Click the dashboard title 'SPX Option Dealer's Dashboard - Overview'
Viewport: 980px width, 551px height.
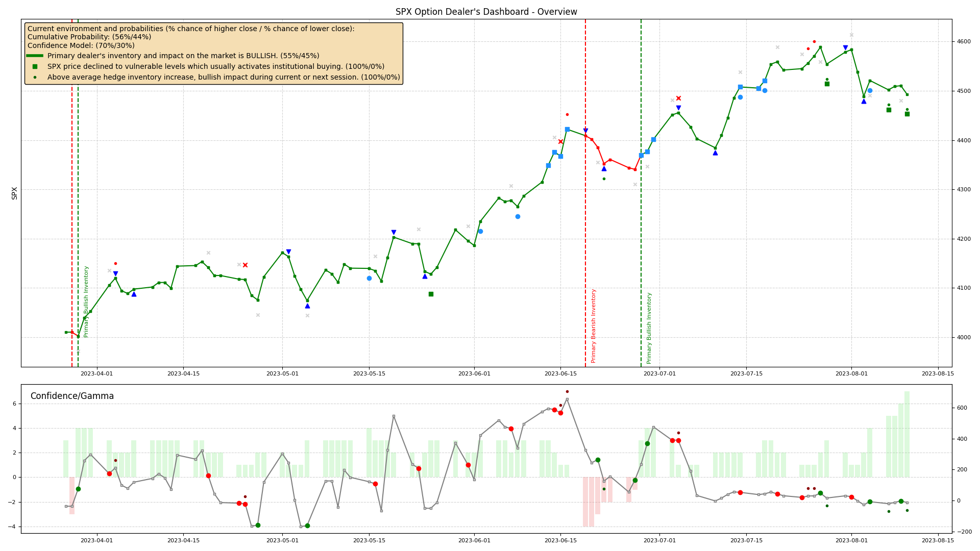(486, 12)
